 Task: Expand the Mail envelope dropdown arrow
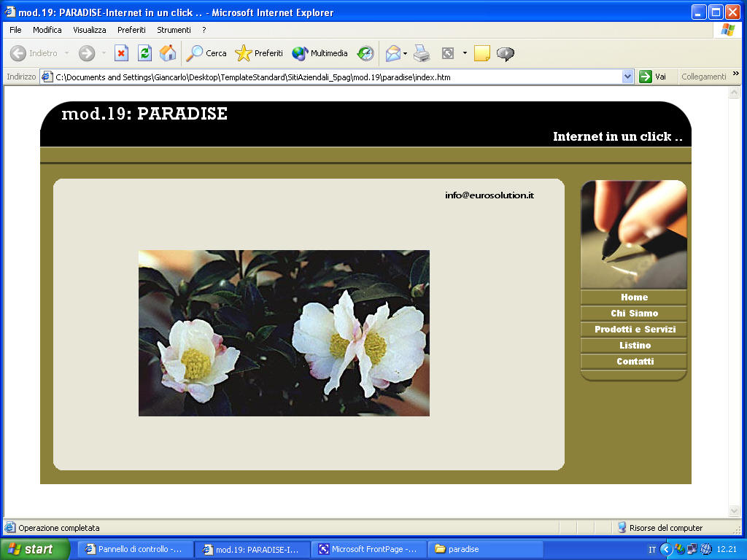tap(405, 53)
